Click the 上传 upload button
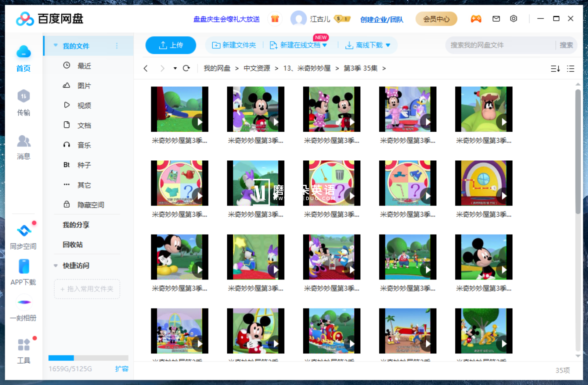588x385 pixels. 170,45
